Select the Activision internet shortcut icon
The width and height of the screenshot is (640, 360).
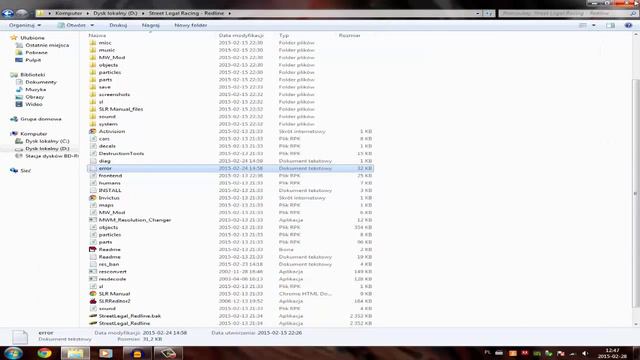pyautogui.click(x=93, y=131)
